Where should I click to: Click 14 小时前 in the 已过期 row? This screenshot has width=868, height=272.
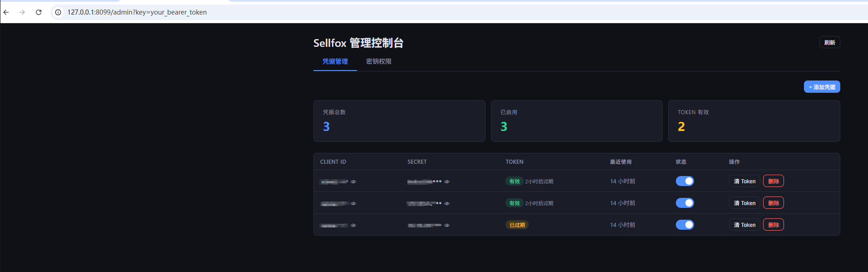623,225
